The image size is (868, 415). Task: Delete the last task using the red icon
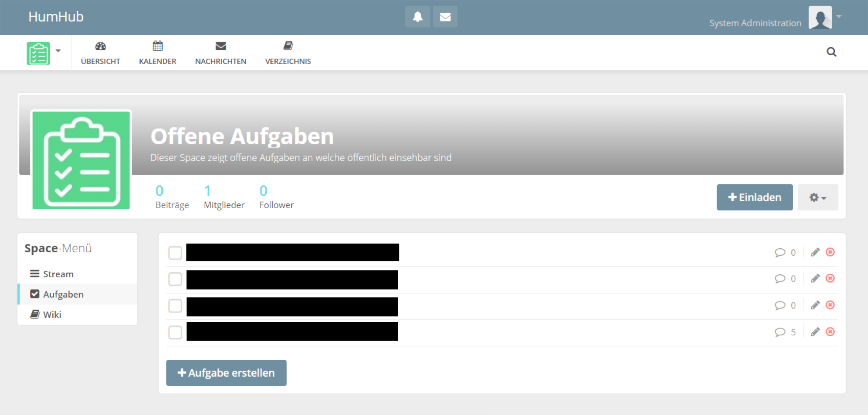[830, 331]
